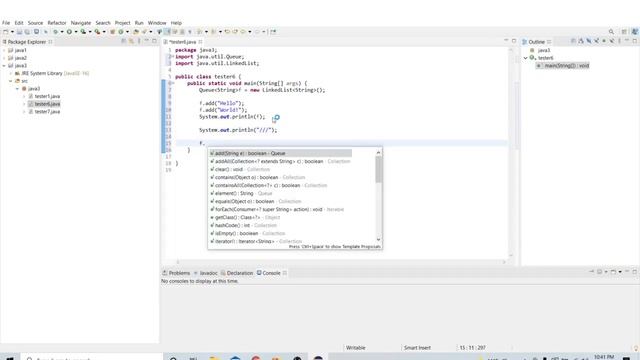Click the Open Perspective icon
The image size is (640, 360).
click(624, 32)
